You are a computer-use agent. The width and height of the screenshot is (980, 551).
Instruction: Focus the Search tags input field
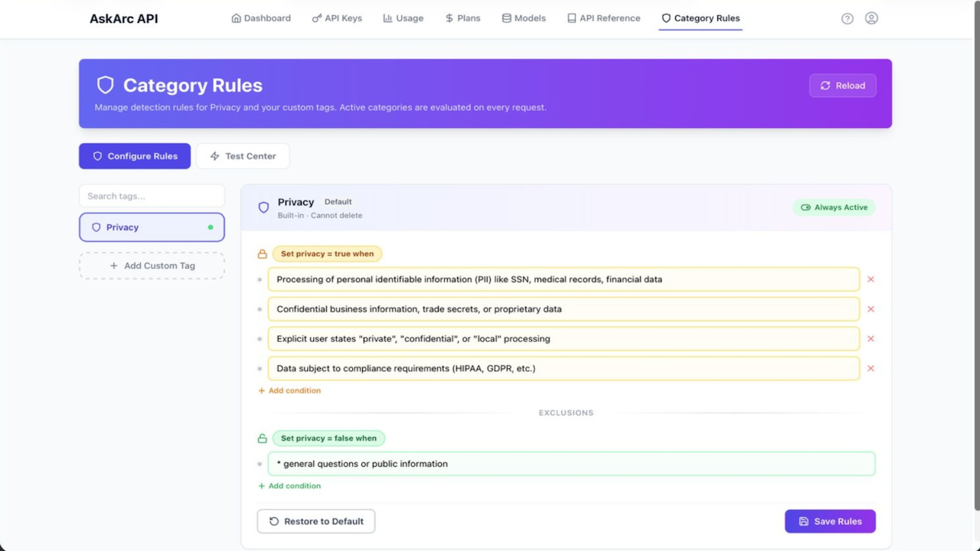pyautogui.click(x=152, y=196)
